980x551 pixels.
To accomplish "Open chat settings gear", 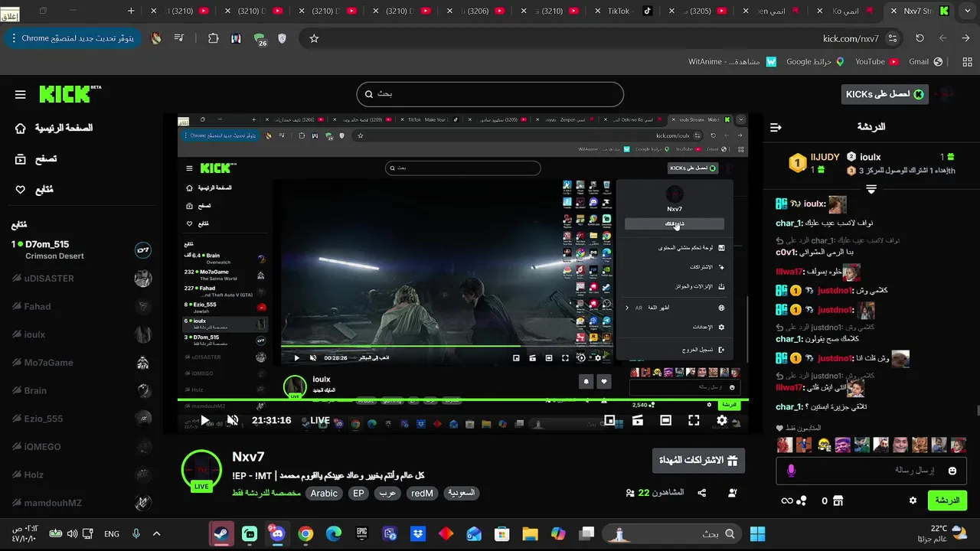I will point(913,500).
